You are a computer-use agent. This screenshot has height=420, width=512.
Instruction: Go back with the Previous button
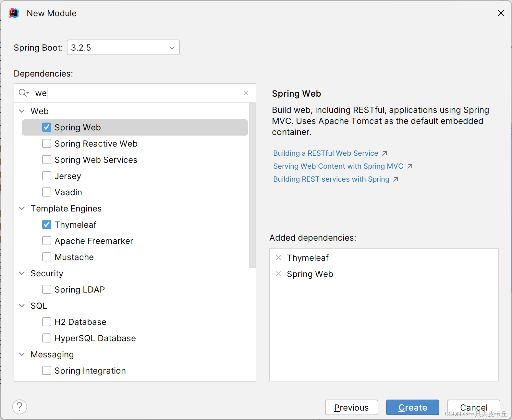(352, 407)
